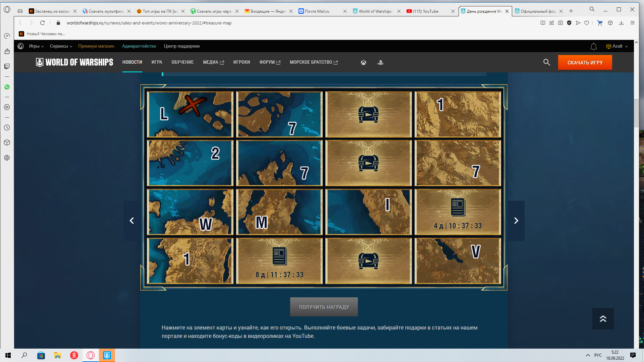644x362 pixels.
Task: Open WhatsApp in the browser sidebar
Action: point(7,87)
